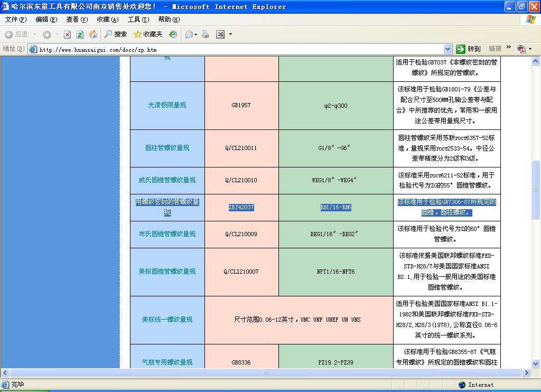
Task: Open the 编辑(E) menu
Action: tap(46, 20)
